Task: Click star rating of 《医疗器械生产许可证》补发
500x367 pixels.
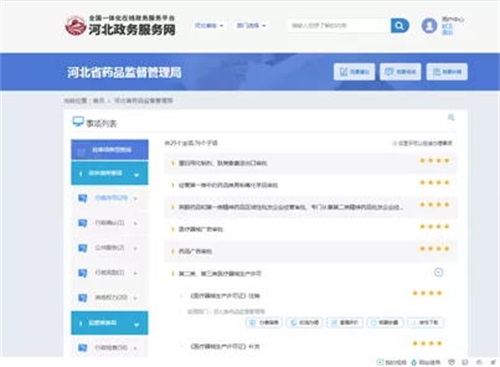Action: click(427, 343)
